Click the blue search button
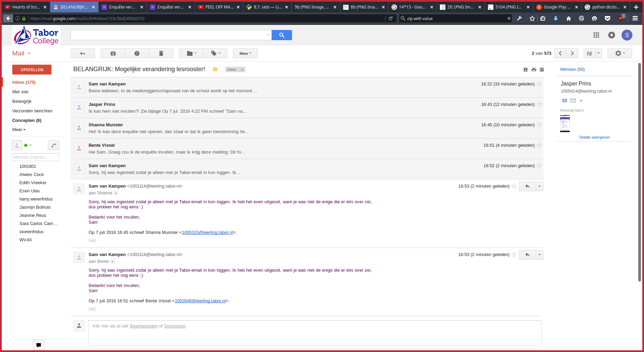 point(281,35)
